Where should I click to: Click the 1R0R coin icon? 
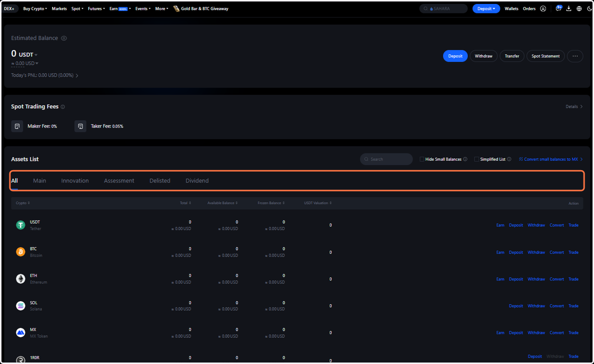[x=20, y=360]
